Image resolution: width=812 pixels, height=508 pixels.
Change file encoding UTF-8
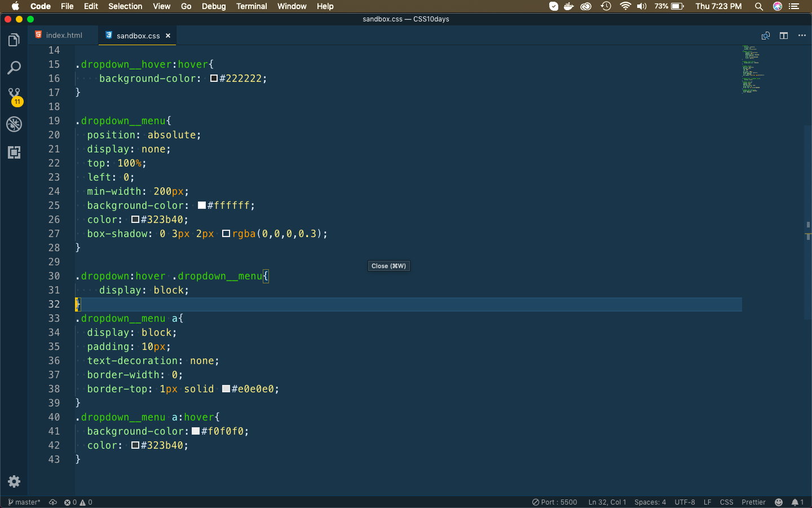685,502
